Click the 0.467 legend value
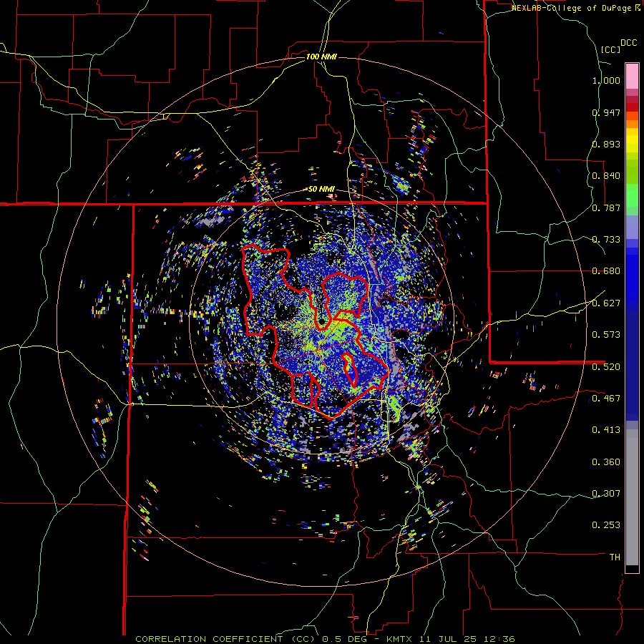 pos(606,399)
